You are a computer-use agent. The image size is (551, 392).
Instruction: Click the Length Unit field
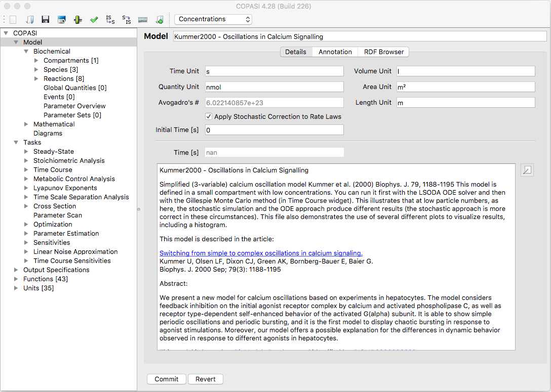[x=465, y=103]
